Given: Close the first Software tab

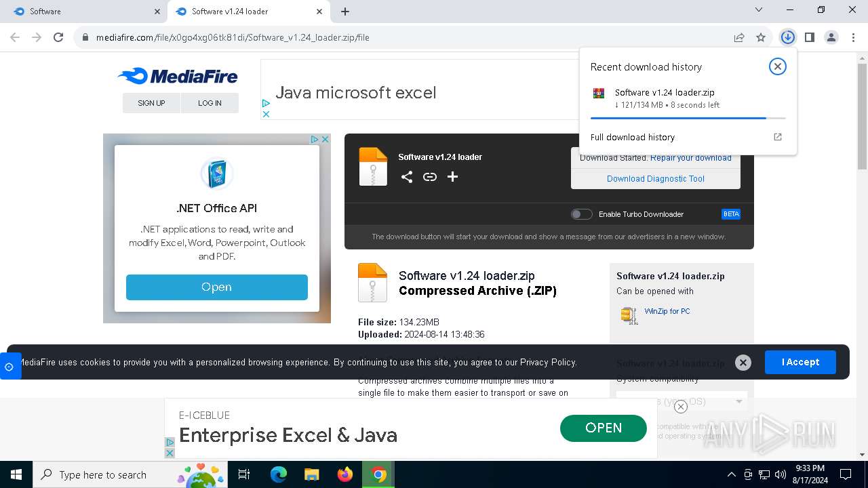Looking at the screenshot, I should [157, 12].
